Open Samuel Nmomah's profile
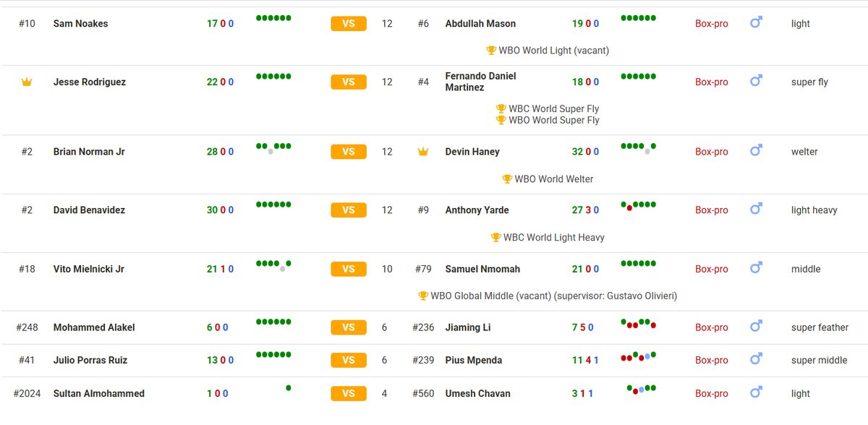868x425 pixels. (482, 269)
